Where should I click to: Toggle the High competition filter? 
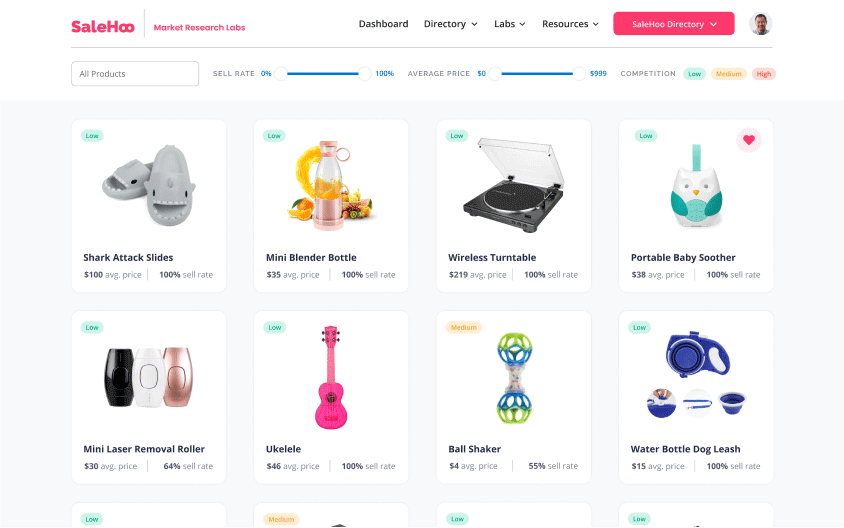click(764, 74)
